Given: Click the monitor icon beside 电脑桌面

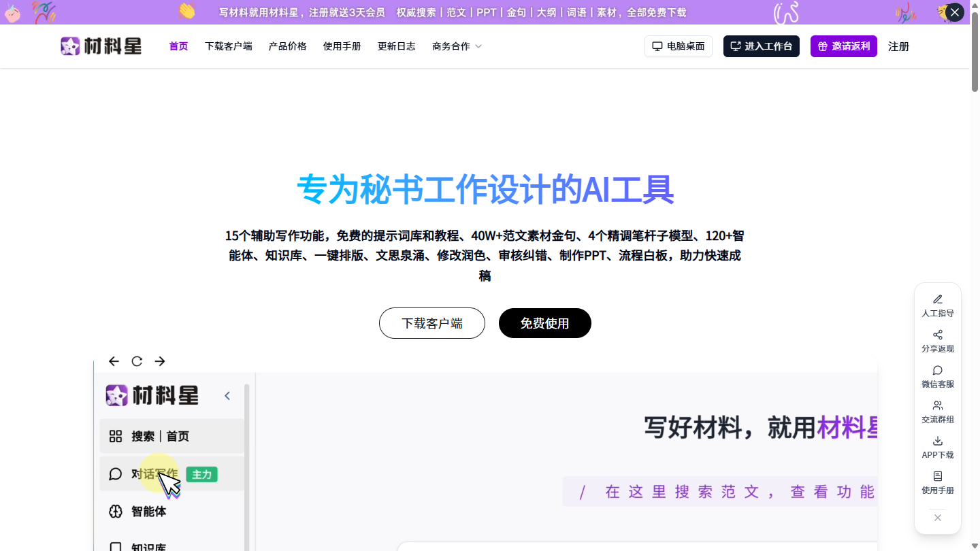Looking at the screenshot, I should (x=657, y=46).
